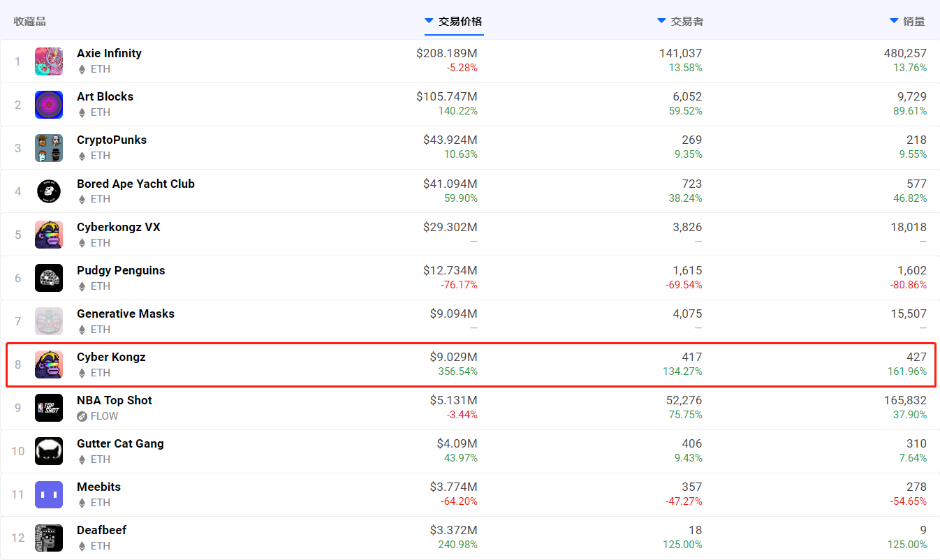Open the CryptoPunks collection link
940x560 pixels.
coord(112,140)
